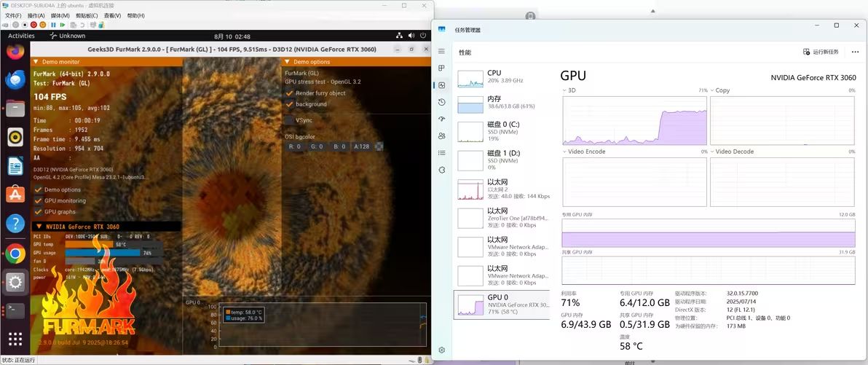The height and width of the screenshot is (365, 868).
Task: Click the A:128 alpha field
Action: (361, 146)
